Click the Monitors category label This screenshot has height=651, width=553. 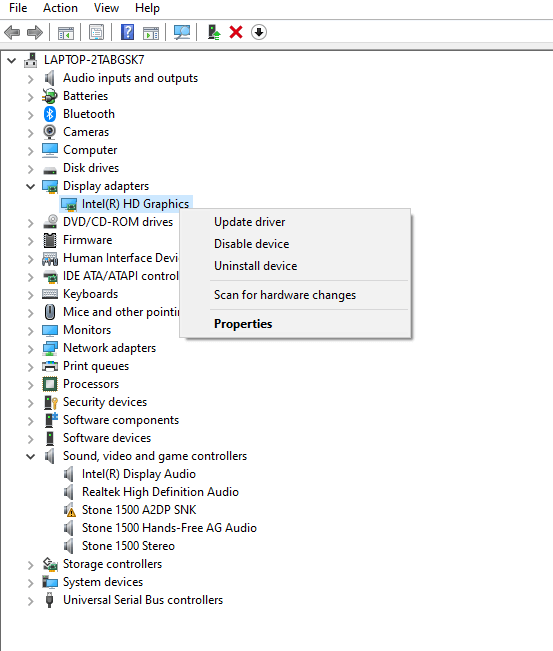(87, 330)
